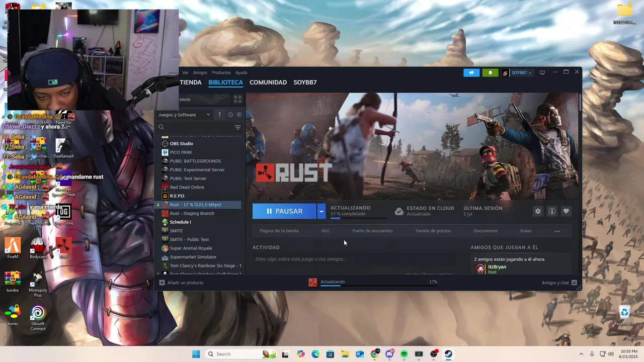Open Guías link

click(x=526, y=231)
